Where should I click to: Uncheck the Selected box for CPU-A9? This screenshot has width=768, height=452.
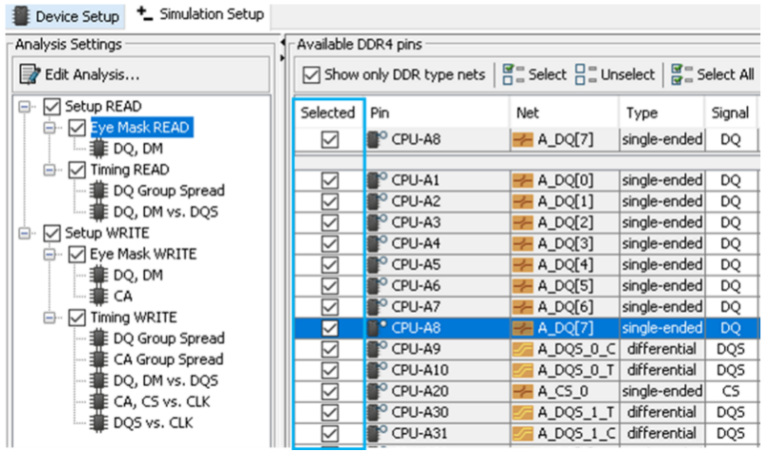pos(330,349)
